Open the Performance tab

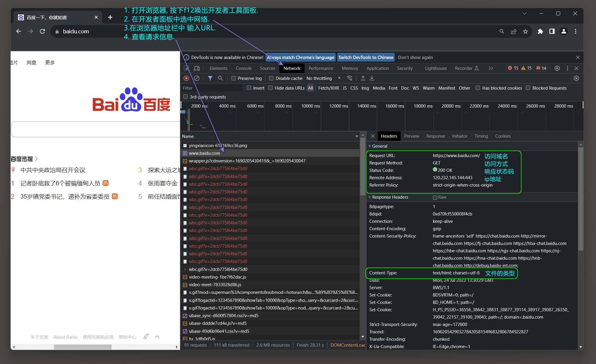coord(321,68)
